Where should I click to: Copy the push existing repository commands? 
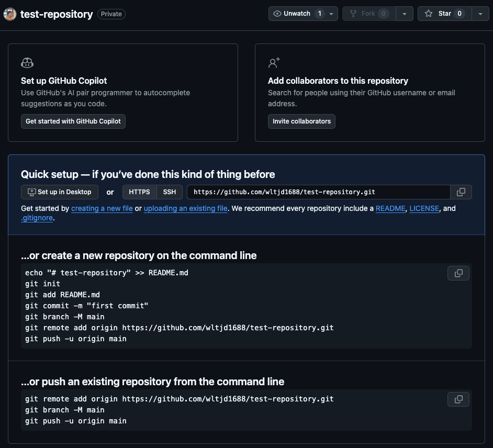click(458, 399)
